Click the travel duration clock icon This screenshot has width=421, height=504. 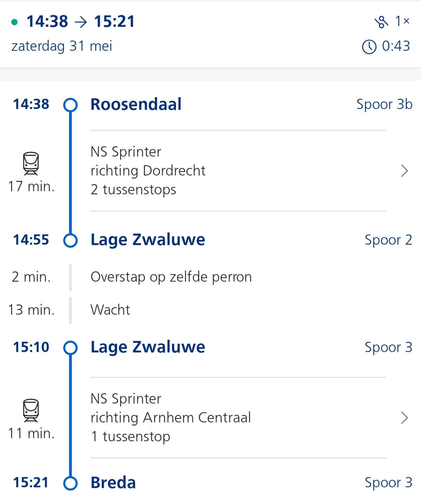pyautogui.click(x=369, y=47)
